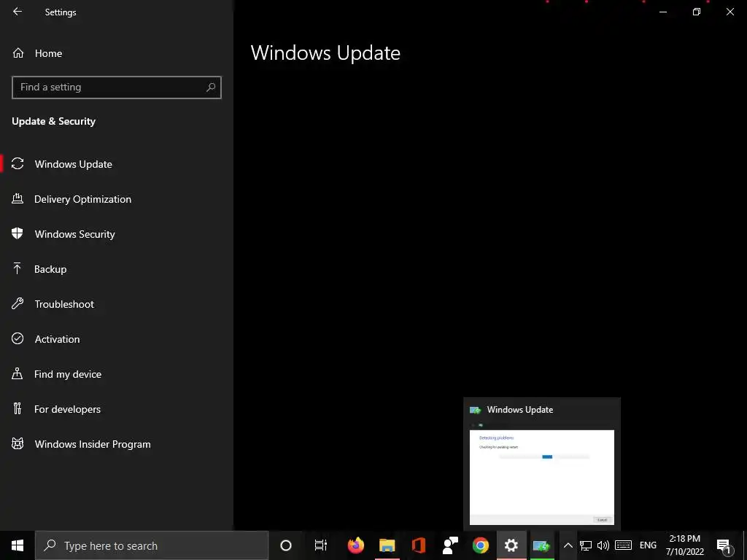Show hidden system tray icons
Screen dimensions: 747x560
(568, 545)
